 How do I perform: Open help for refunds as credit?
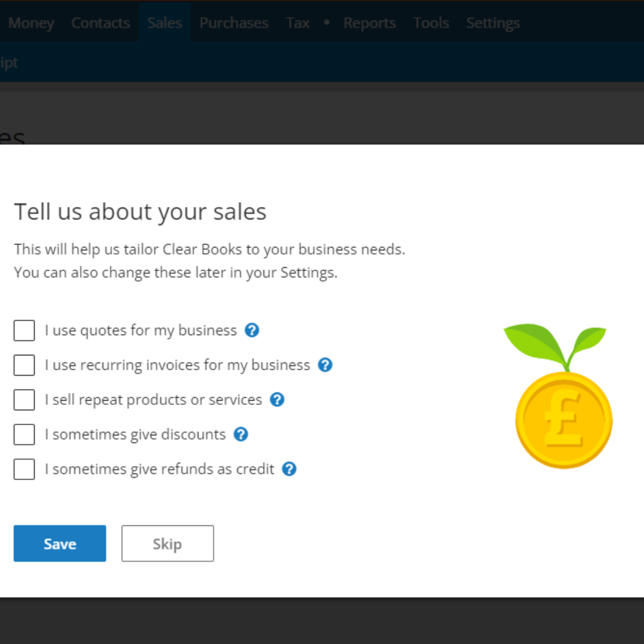click(289, 469)
